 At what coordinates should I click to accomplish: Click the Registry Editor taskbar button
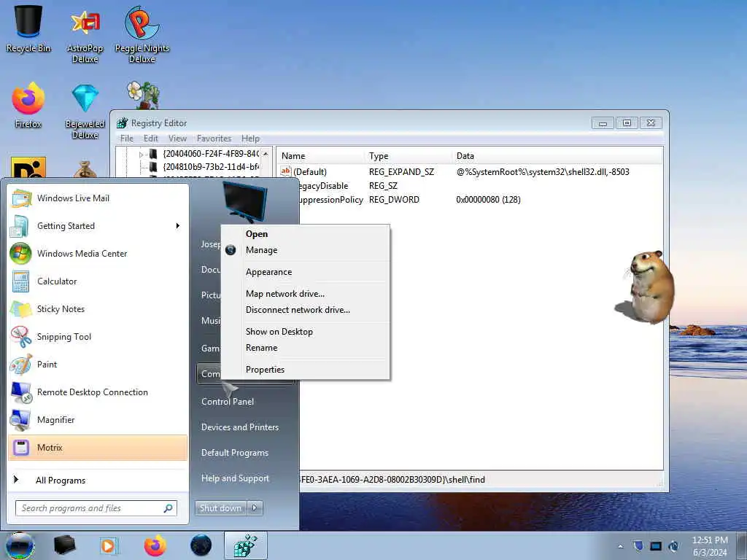coord(245,545)
